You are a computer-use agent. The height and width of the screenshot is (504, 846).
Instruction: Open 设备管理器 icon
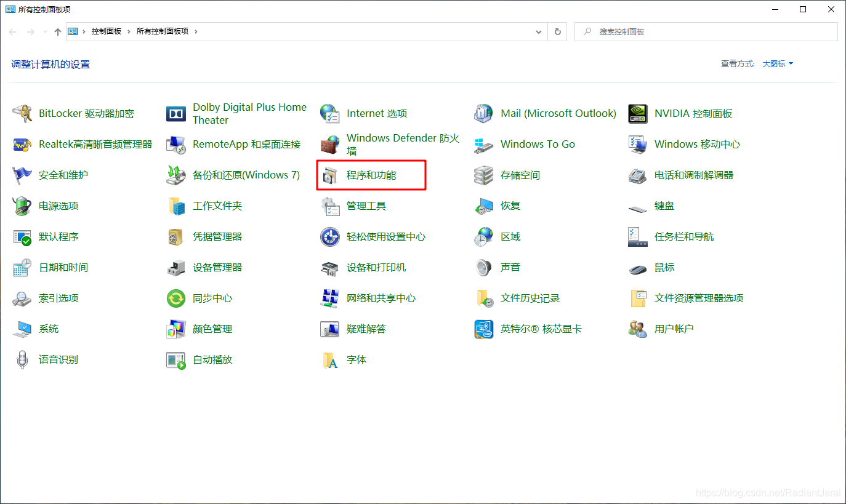(176, 267)
